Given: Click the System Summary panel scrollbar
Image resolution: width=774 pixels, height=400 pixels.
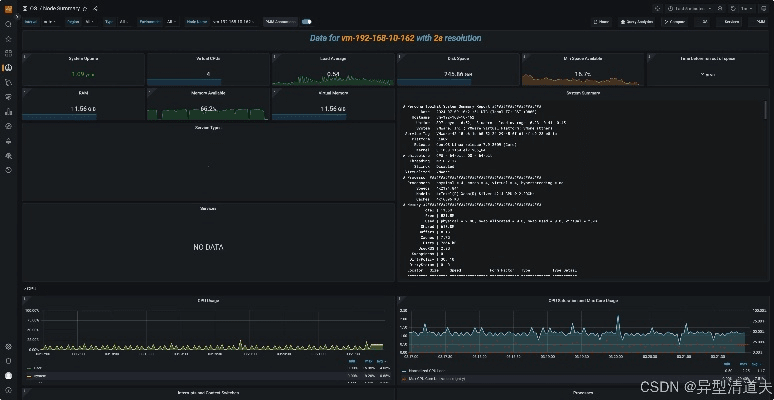Looking at the screenshot, I should point(766,110).
